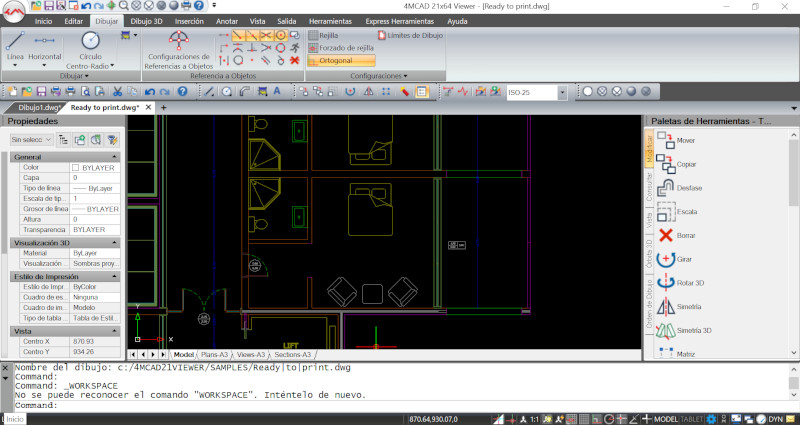Close the Ready to print.dwg tab
Viewport: 800px width, 425px height.
pos(148,107)
